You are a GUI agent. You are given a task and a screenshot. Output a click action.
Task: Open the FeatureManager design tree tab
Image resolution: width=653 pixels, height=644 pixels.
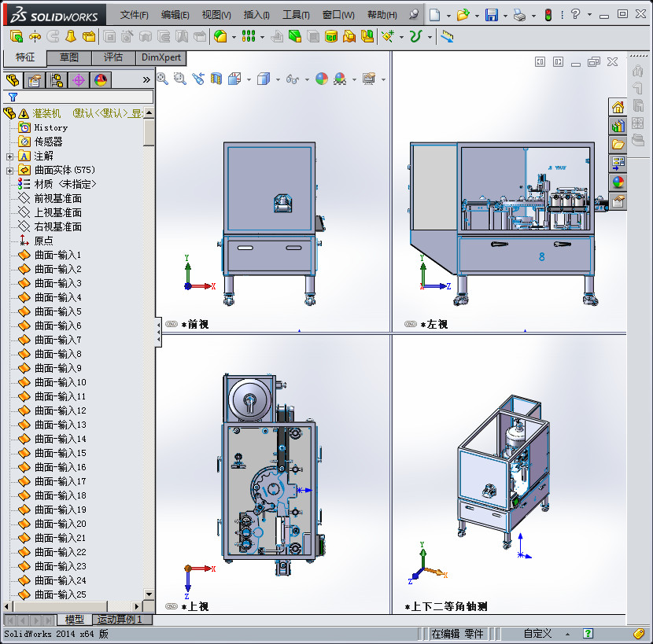(13, 80)
